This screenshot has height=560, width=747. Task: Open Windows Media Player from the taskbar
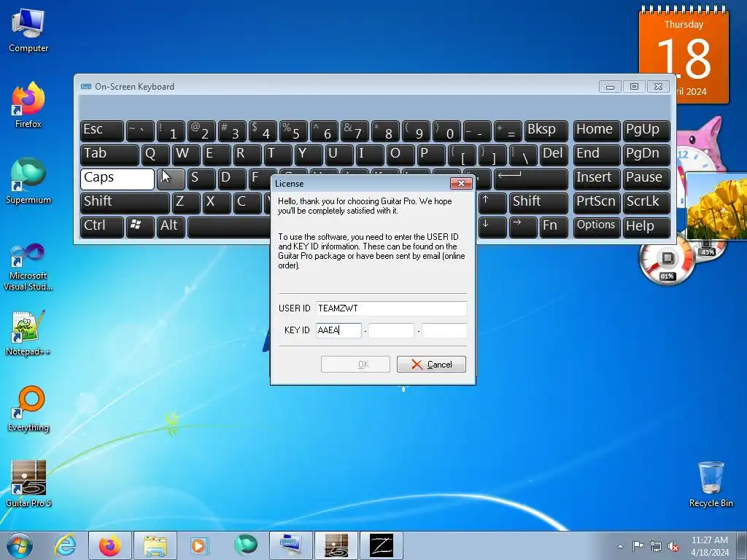click(x=199, y=545)
